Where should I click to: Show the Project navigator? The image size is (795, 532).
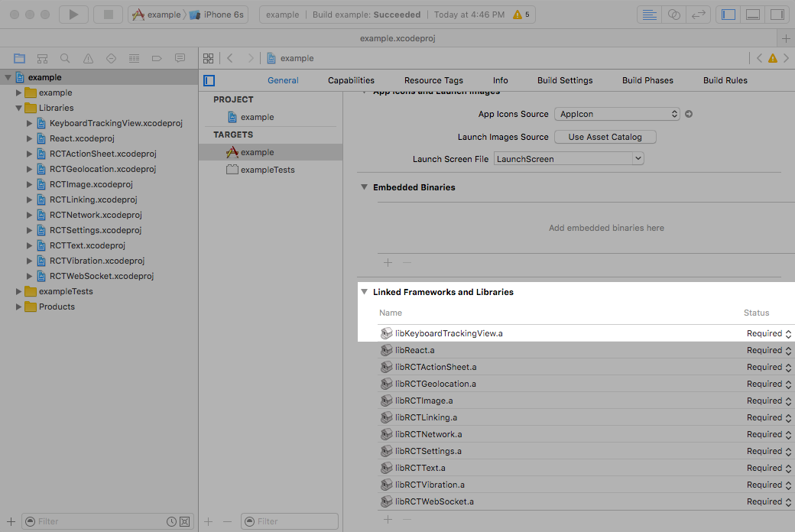[x=19, y=58]
